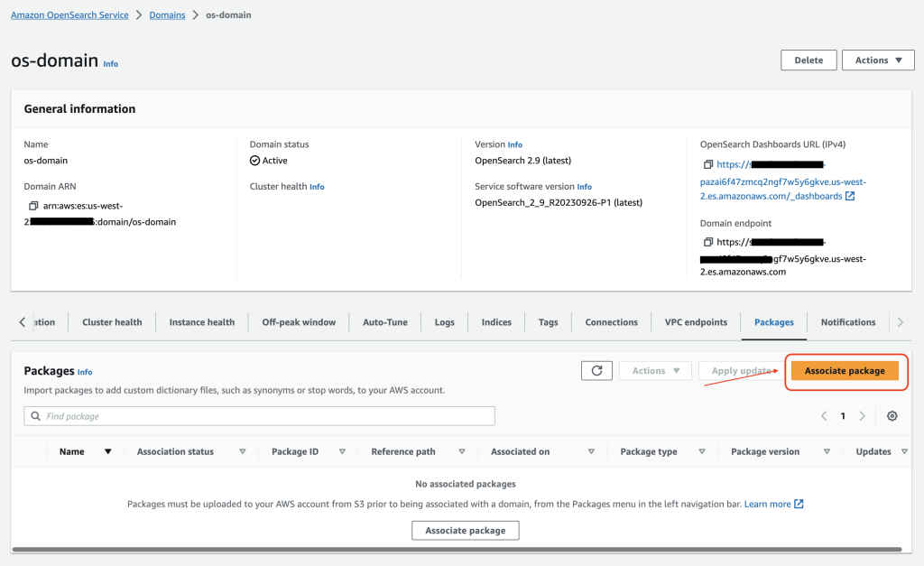
Task: Select the Packages tab
Action: [773, 322]
